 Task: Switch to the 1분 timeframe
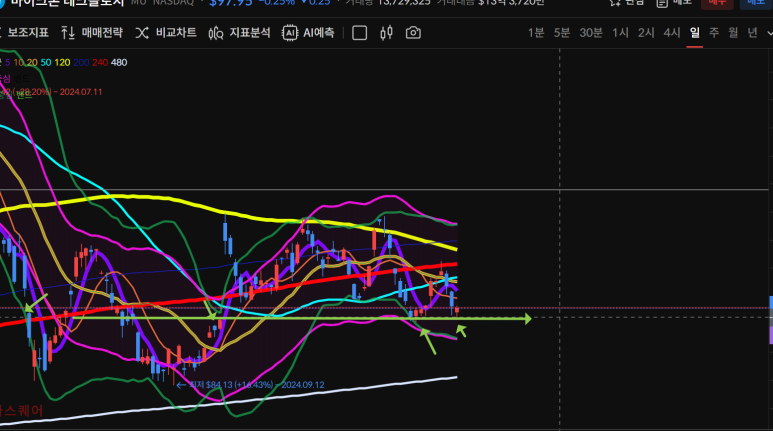[x=536, y=33]
